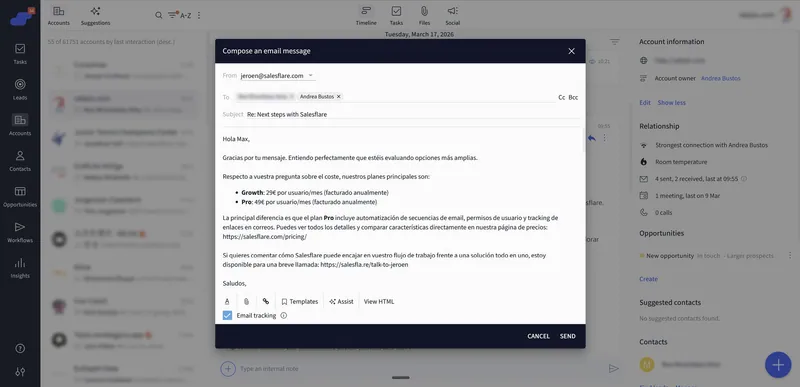Image resolution: width=800 pixels, height=387 pixels.
Task: Open Insights in the sidebar
Action: (x=20, y=268)
